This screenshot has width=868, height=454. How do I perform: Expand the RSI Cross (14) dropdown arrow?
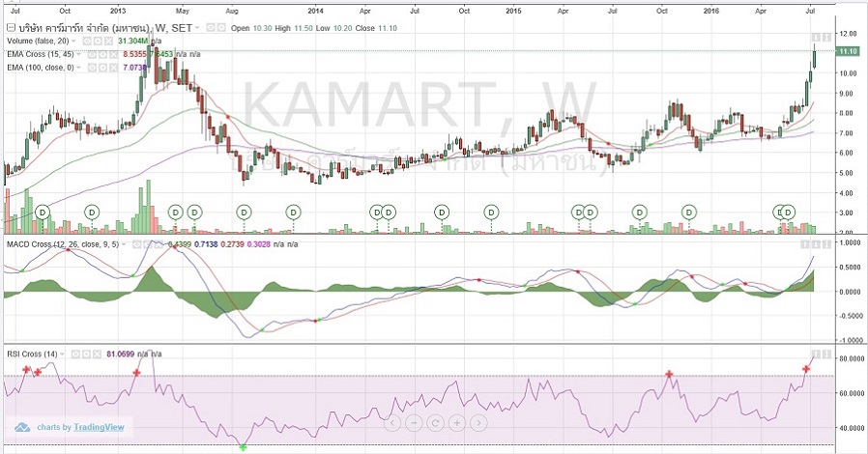pyautogui.click(x=63, y=355)
